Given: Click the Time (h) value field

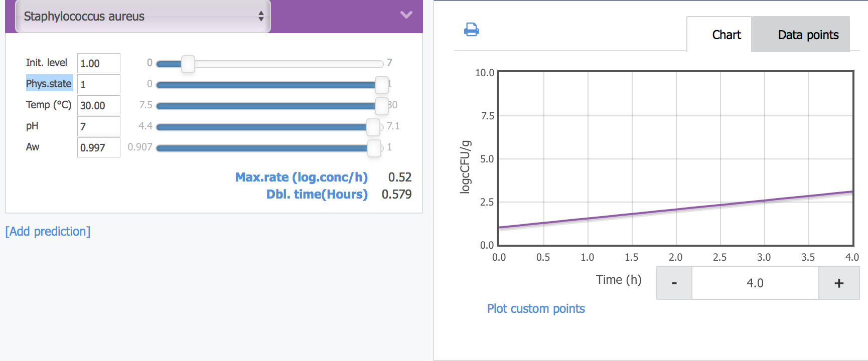Looking at the screenshot, I should click(755, 283).
